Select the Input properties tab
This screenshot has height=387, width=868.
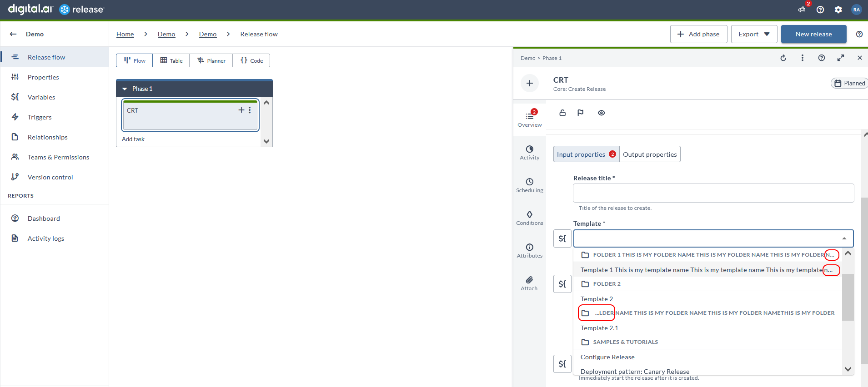tap(586, 154)
